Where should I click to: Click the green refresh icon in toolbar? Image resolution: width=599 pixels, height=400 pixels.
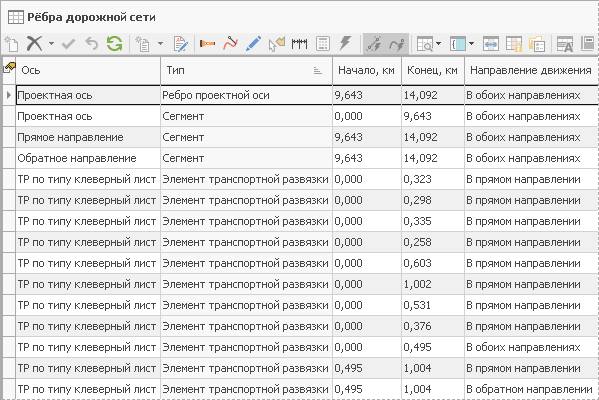(x=114, y=44)
